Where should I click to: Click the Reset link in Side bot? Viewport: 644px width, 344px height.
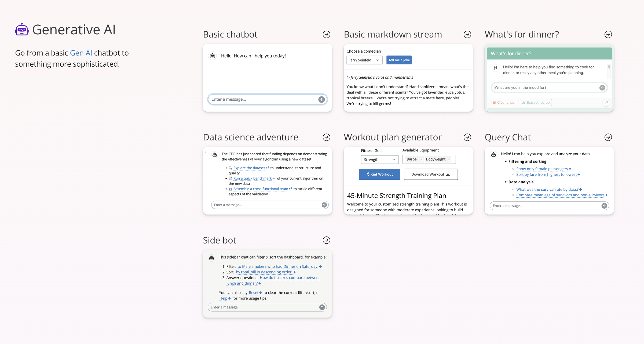click(254, 292)
